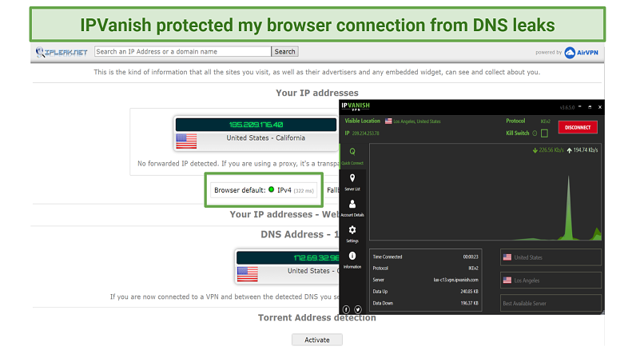Click the Data Up value 240.85 KB
This screenshot has height=362, width=644.
470,292
